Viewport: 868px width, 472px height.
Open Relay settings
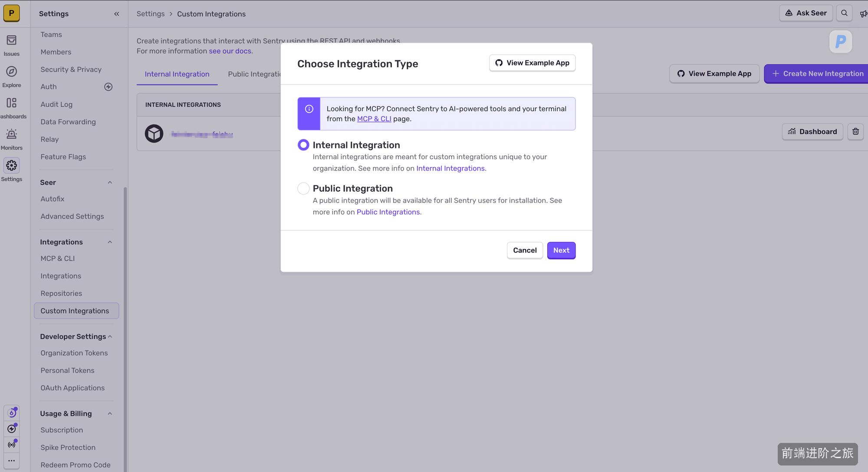(x=49, y=139)
